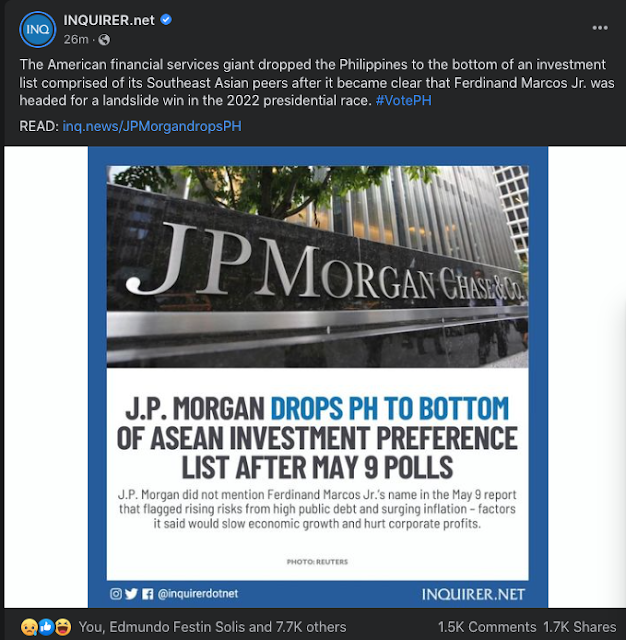Open the #VotePH hashtag

click(403, 100)
